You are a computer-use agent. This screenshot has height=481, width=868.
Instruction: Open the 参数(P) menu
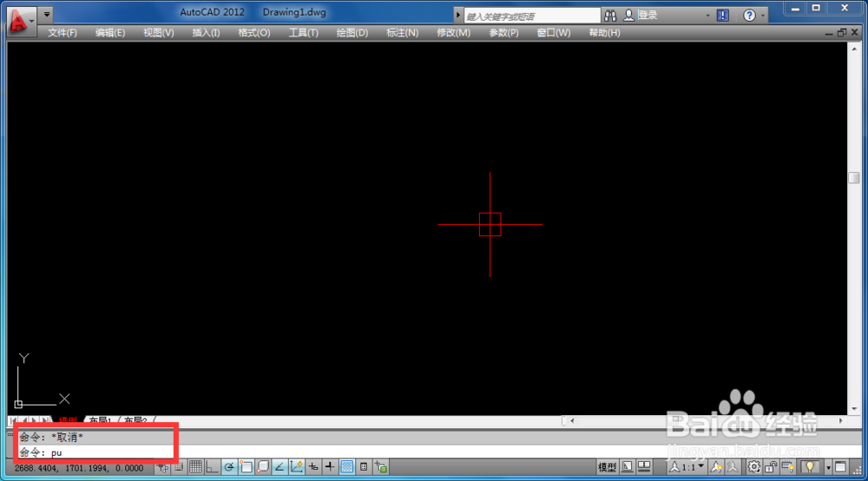(503, 33)
